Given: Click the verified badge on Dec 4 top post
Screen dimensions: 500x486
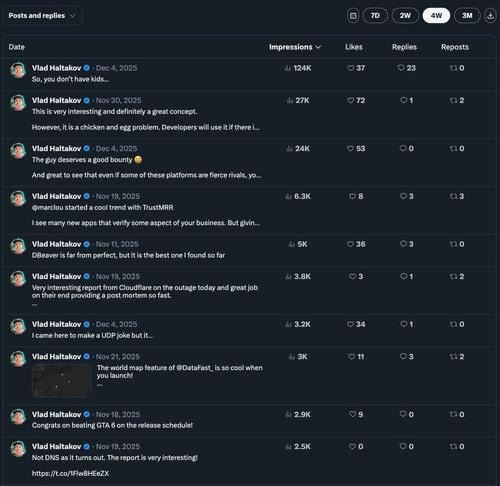Looking at the screenshot, I should [x=87, y=68].
